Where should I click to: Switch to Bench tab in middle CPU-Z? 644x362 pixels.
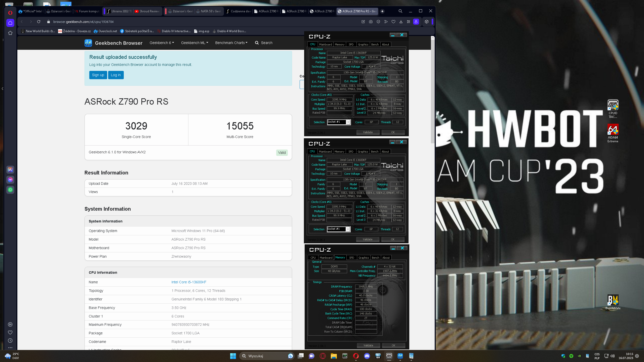pyautogui.click(x=375, y=152)
